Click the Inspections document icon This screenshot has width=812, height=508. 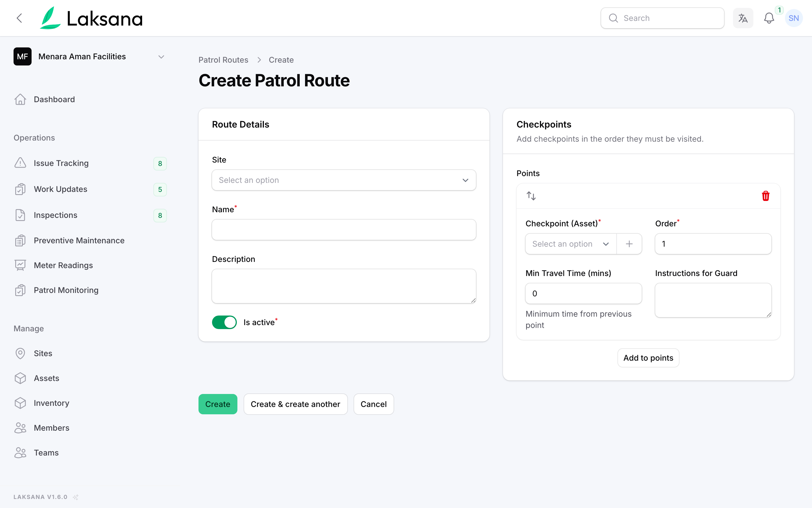20,215
